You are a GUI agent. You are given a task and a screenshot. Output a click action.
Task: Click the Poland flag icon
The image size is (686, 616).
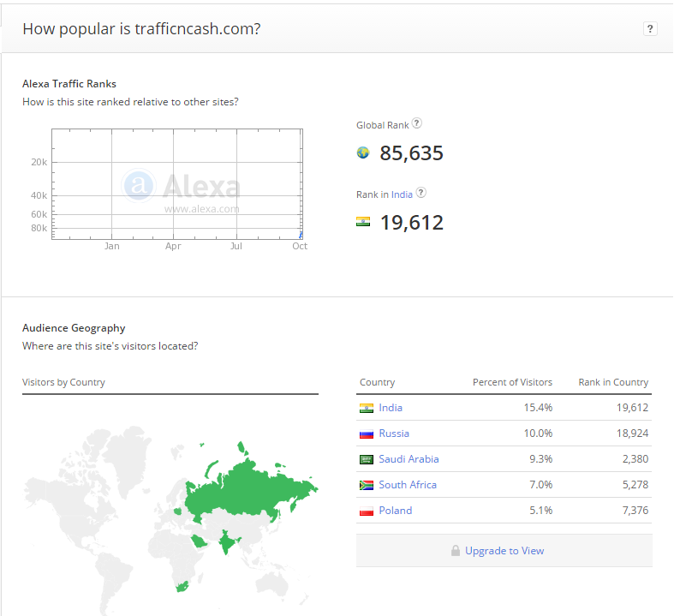click(x=367, y=511)
